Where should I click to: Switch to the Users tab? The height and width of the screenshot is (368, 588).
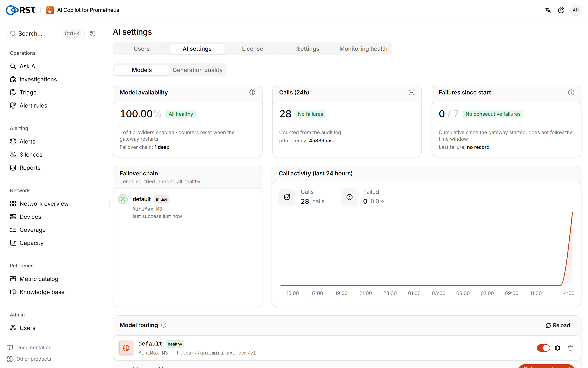tap(142, 49)
